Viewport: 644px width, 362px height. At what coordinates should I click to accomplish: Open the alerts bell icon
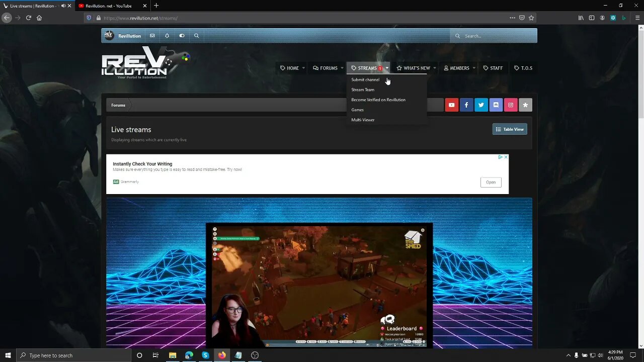pyautogui.click(x=167, y=36)
